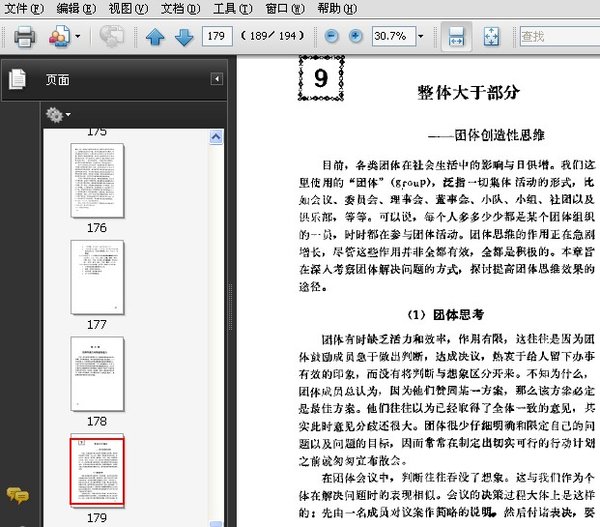Click the previous page up arrow
Viewport: 600px width, 527px height.
click(x=155, y=37)
